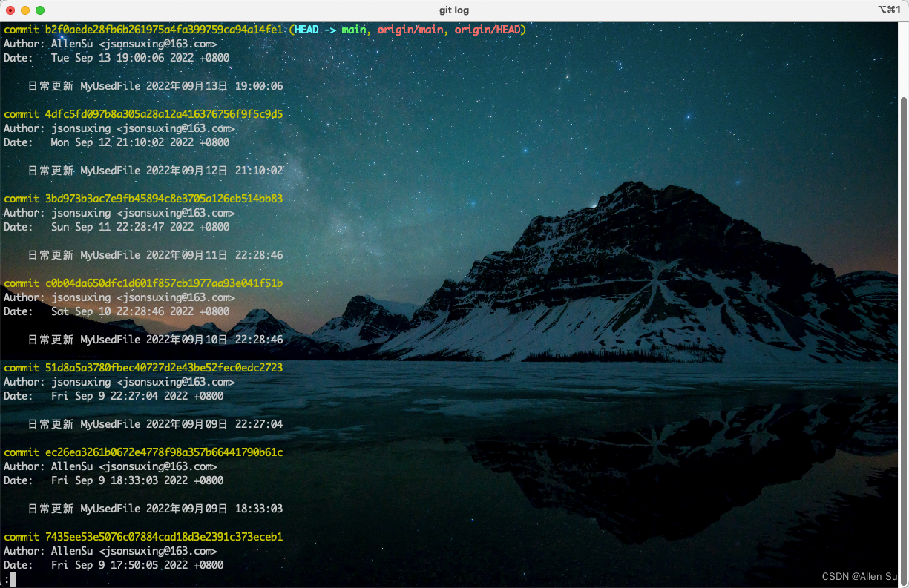Image resolution: width=909 pixels, height=588 pixels.
Task: Click Author line under commit c0b04da
Action: tap(119, 297)
